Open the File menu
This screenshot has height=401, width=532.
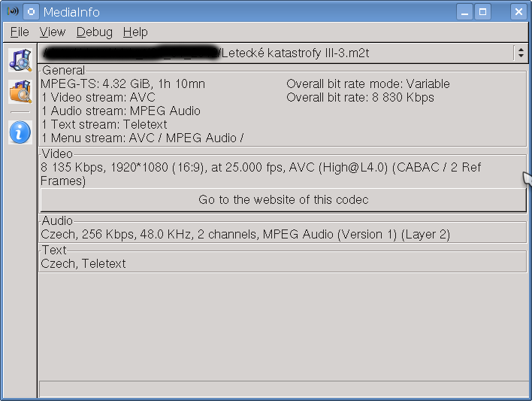20,32
